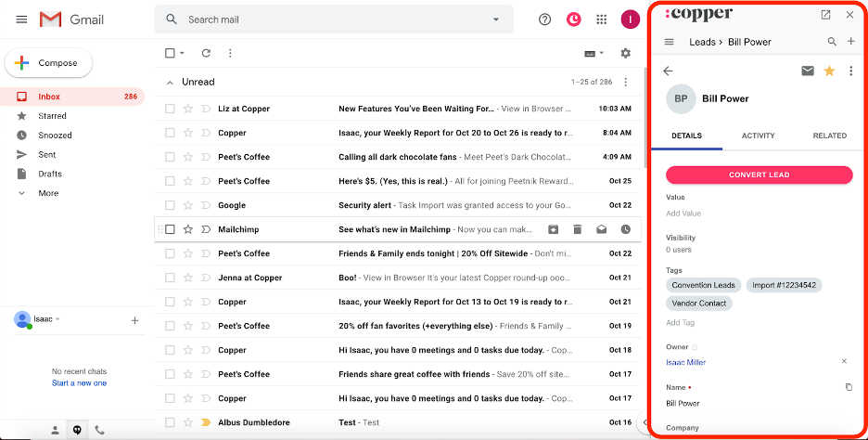Open Bill Power lead more options
Image resolution: width=868 pixels, height=440 pixels.
(850, 71)
